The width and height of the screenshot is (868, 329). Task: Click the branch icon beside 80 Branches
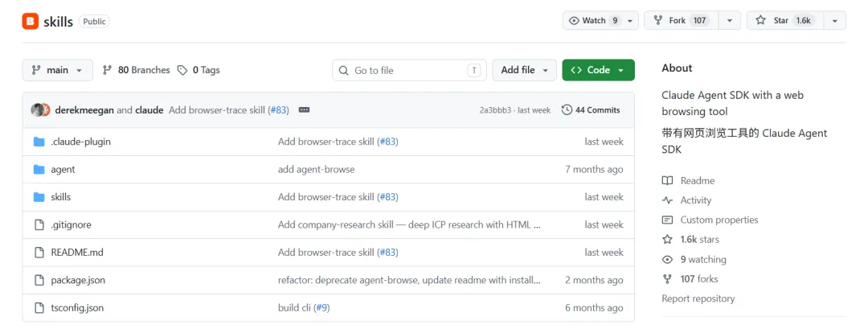click(x=108, y=70)
